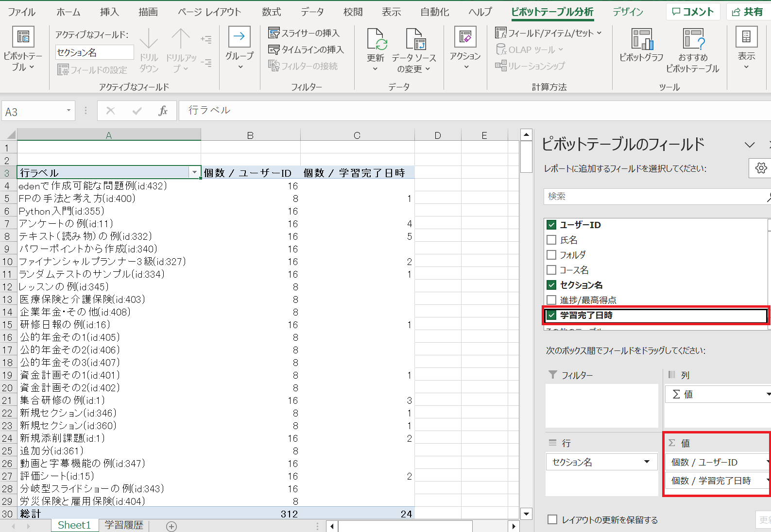Select the Sheet1 sheet tab
The width and height of the screenshot is (771, 532).
coord(74,525)
